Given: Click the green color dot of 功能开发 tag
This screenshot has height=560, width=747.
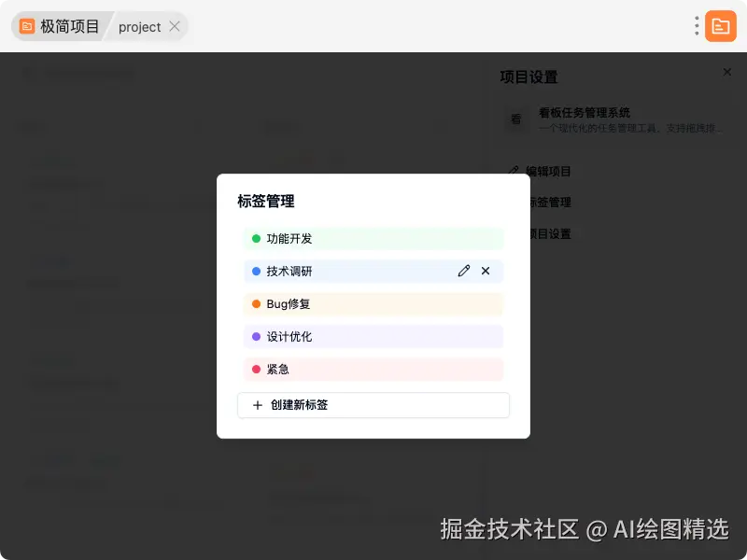Looking at the screenshot, I should [258, 238].
